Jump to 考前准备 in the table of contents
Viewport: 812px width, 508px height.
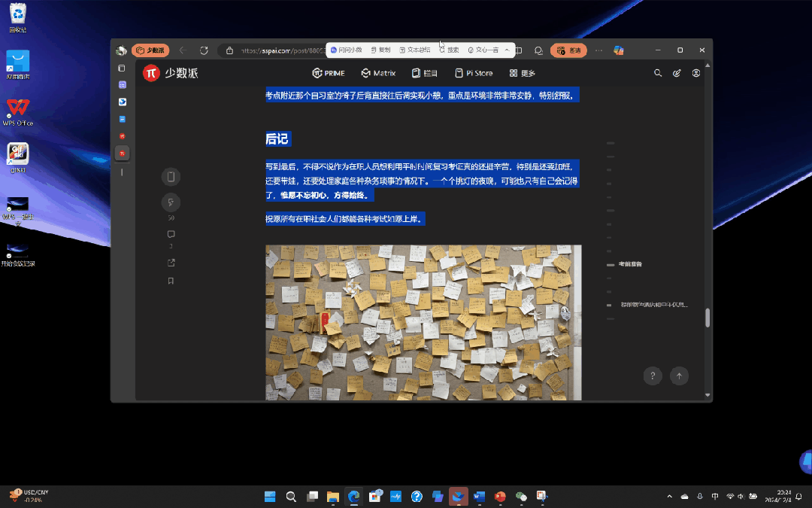coord(630,264)
